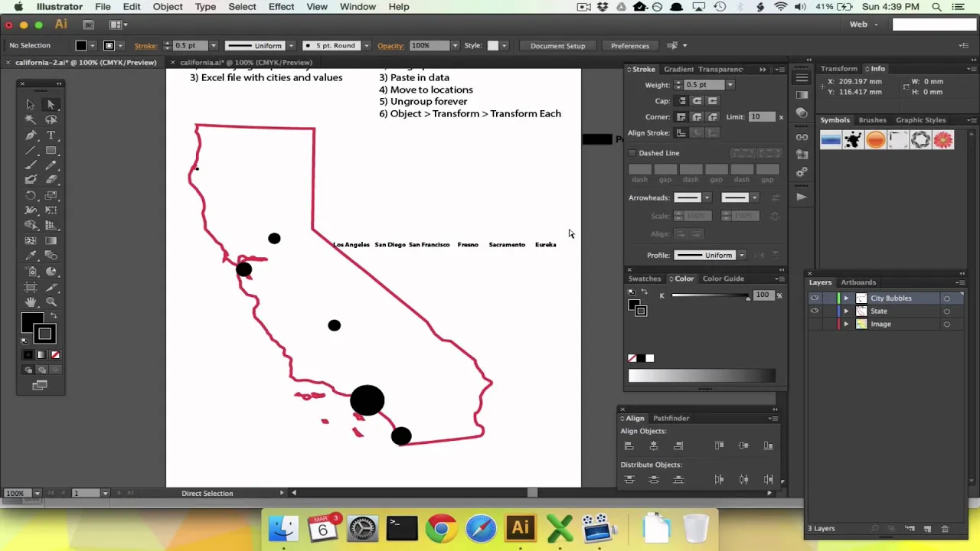This screenshot has width=980, height=551.
Task: Click the red flower symbol
Action: click(943, 139)
